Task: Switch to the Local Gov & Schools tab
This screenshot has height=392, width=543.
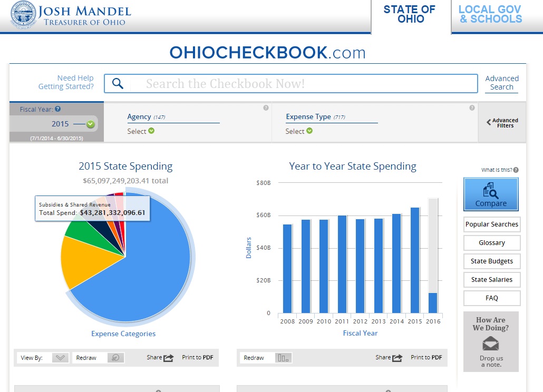Action: tap(490, 15)
